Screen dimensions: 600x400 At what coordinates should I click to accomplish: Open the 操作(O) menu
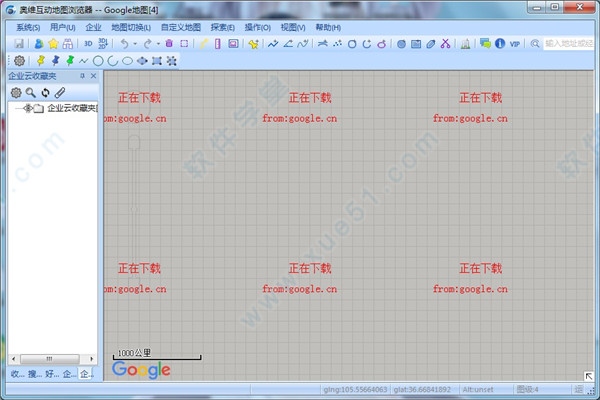pyautogui.click(x=258, y=28)
